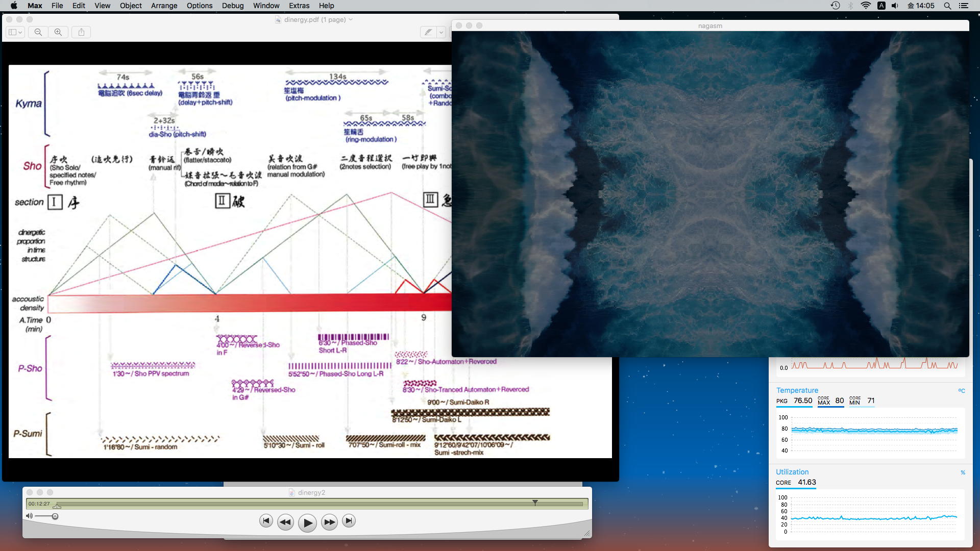This screenshot has width=980, height=551.
Task: Open the Arrange menu
Action: (x=164, y=6)
